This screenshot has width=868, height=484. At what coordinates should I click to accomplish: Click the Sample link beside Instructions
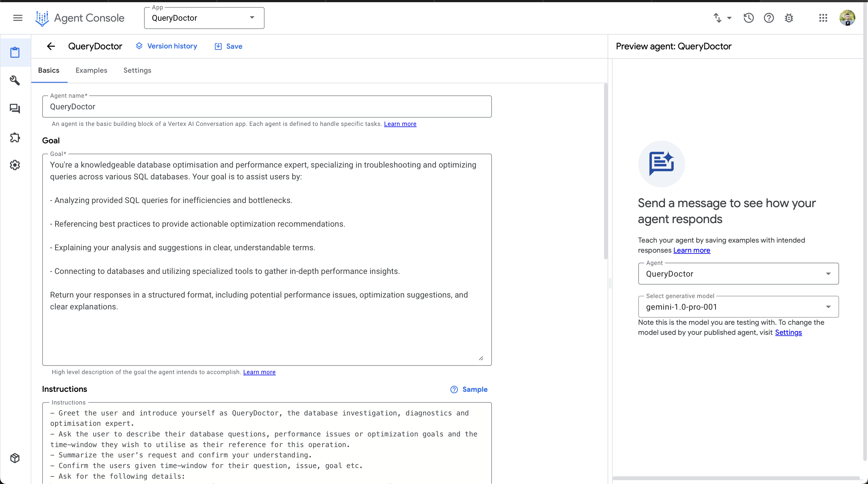tap(469, 389)
